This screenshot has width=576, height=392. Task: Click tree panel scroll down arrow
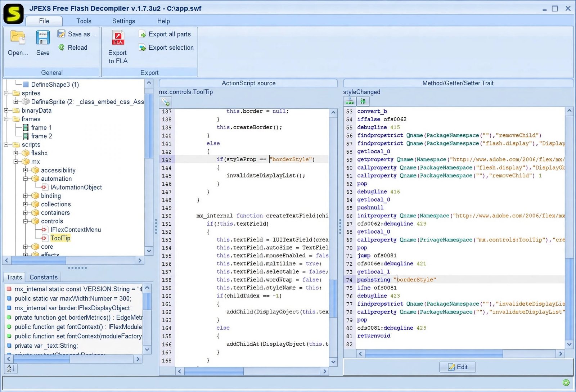149,251
